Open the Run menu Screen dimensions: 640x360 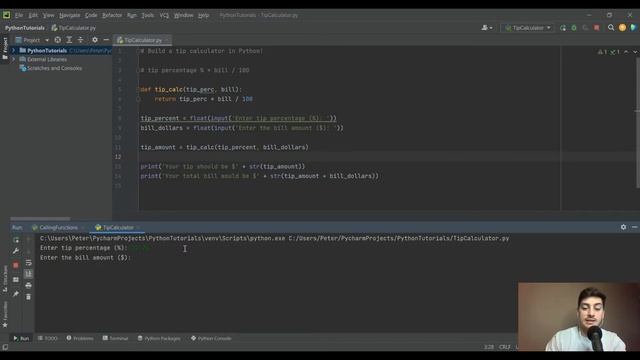tap(131, 15)
